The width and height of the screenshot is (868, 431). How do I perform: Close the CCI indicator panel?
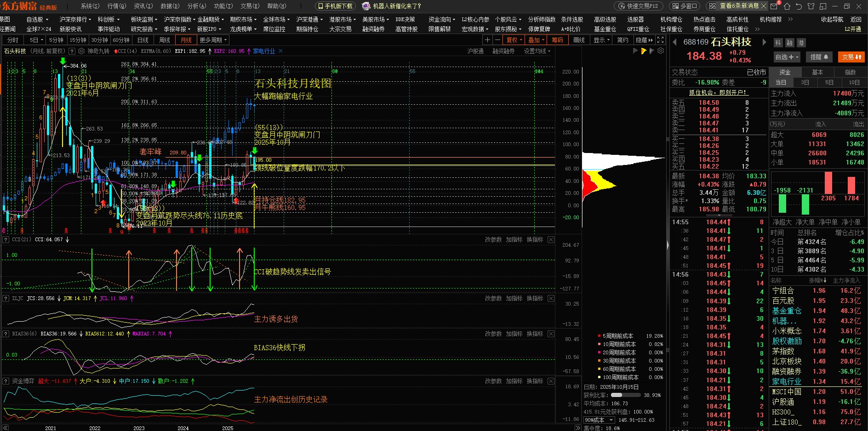pyautogui.click(x=551, y=240)
